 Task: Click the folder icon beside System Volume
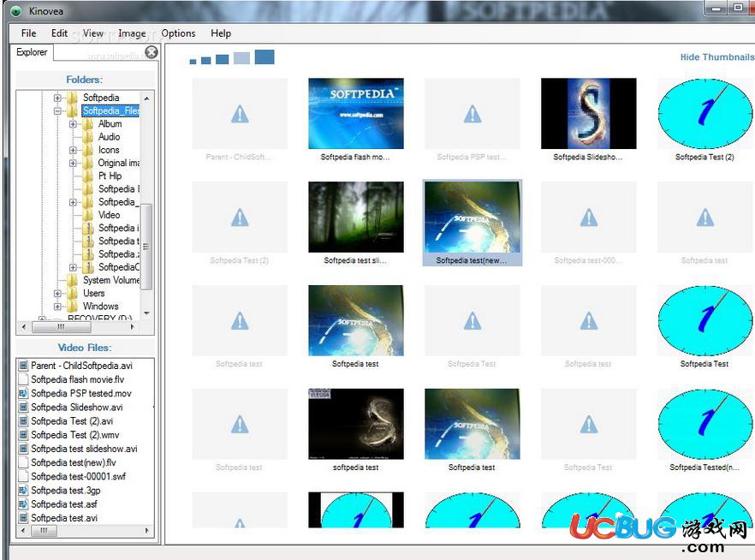(x=72, y=280)
